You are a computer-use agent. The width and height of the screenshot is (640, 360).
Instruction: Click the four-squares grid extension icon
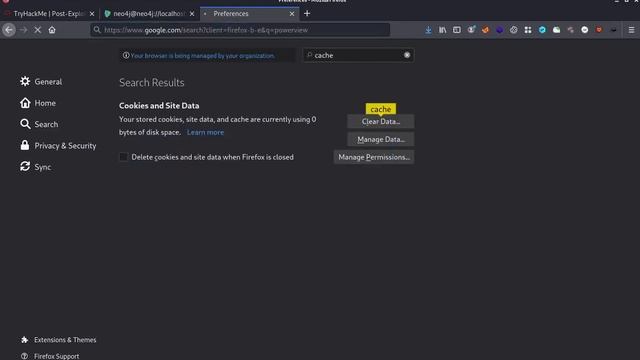pos(528,30)
